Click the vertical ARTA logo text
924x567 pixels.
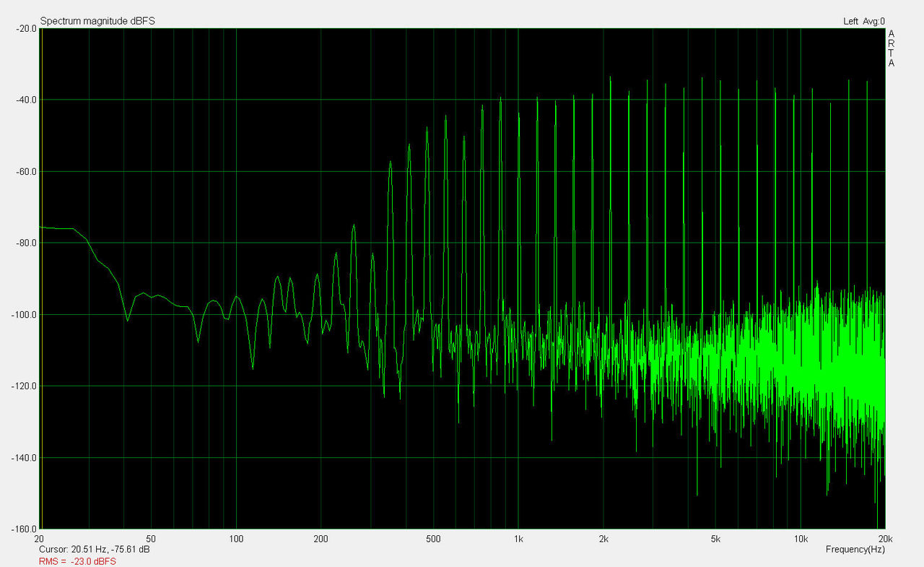point(892,48)
